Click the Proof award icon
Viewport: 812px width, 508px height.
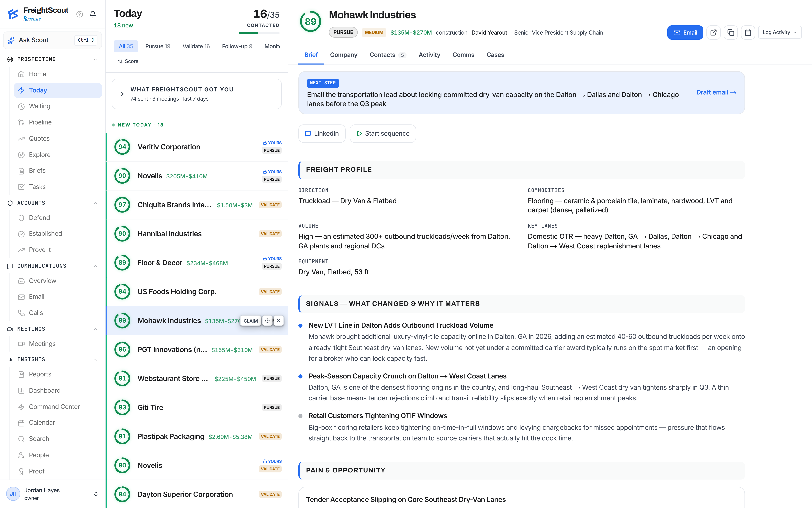click(x=21, y=471)
